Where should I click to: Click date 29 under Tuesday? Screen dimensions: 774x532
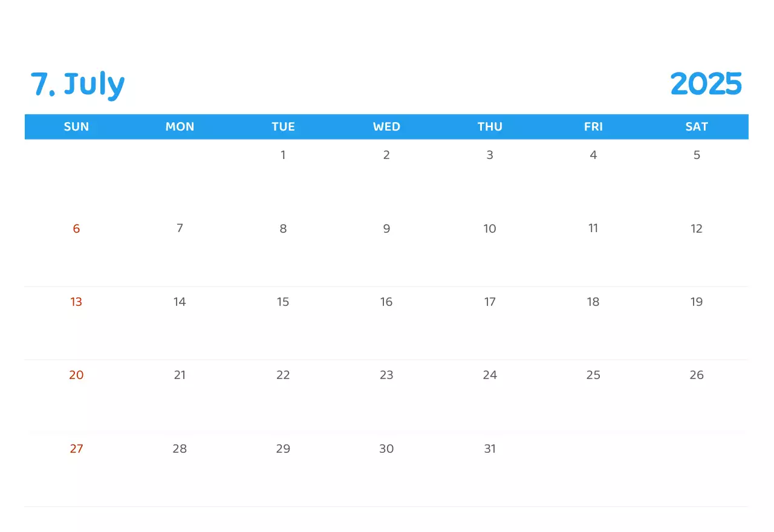(x=283, y=449)
